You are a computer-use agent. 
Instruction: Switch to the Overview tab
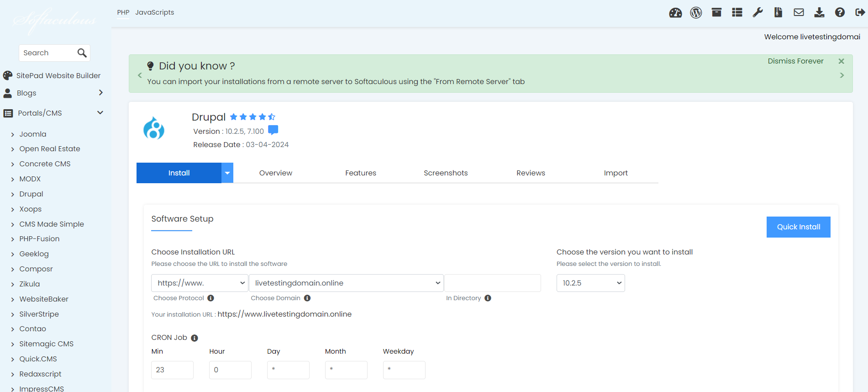pyautogui.click(x=276, y=173)
